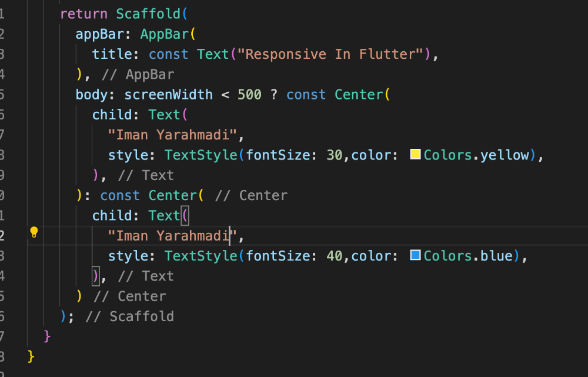Viewport: 588px width, 377px height.
Task: Click the const keyword before second Center
Action: (x=120, y=195)
